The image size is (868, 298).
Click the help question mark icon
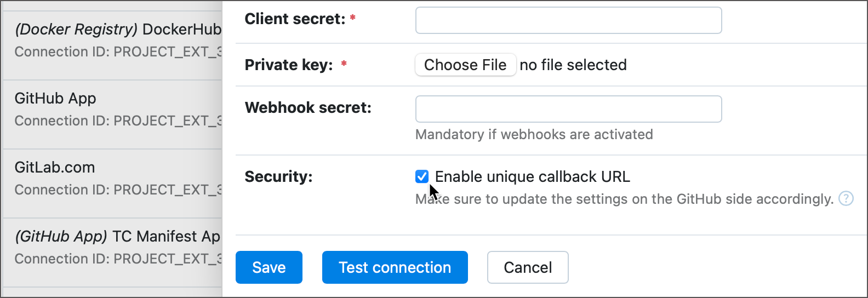(x=846, y=198)
